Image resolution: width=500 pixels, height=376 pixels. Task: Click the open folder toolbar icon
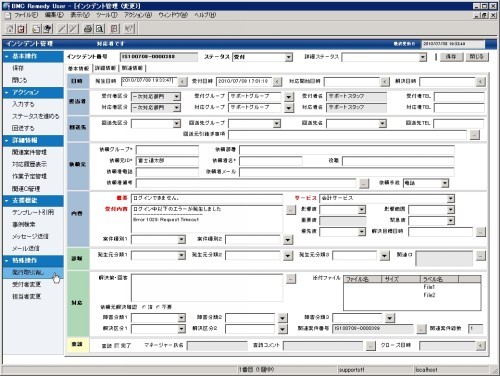tap(36, 29)
